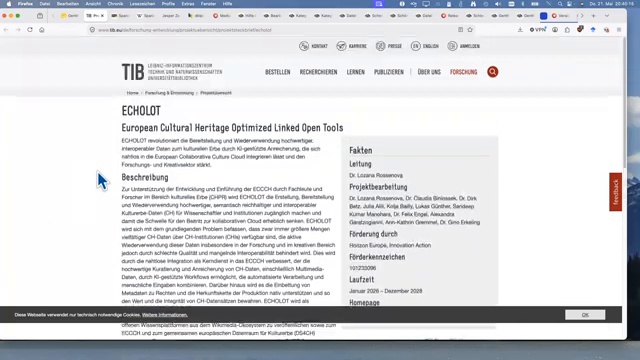Click the Horizon Europe, Innovation Action text
The image size is (640, 360).
point(390,245)
